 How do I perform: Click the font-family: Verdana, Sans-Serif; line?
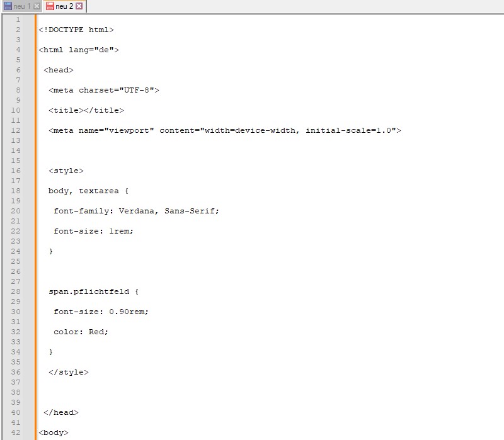136,211
